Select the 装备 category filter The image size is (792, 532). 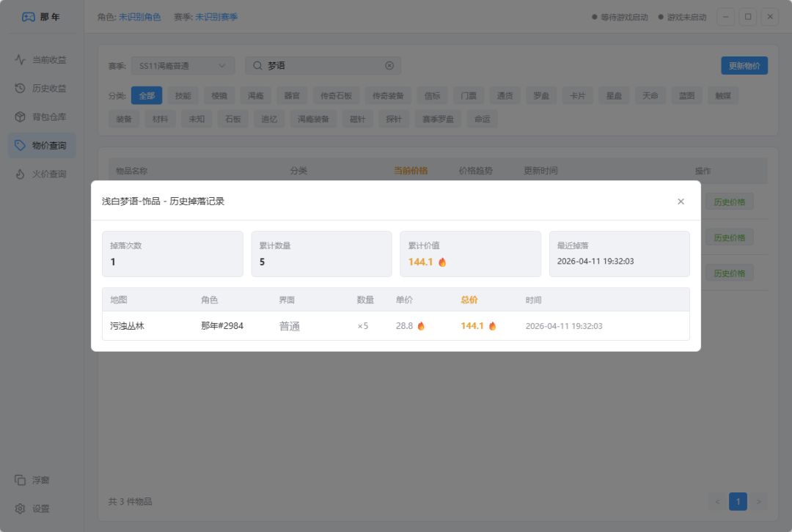(124, 119)
